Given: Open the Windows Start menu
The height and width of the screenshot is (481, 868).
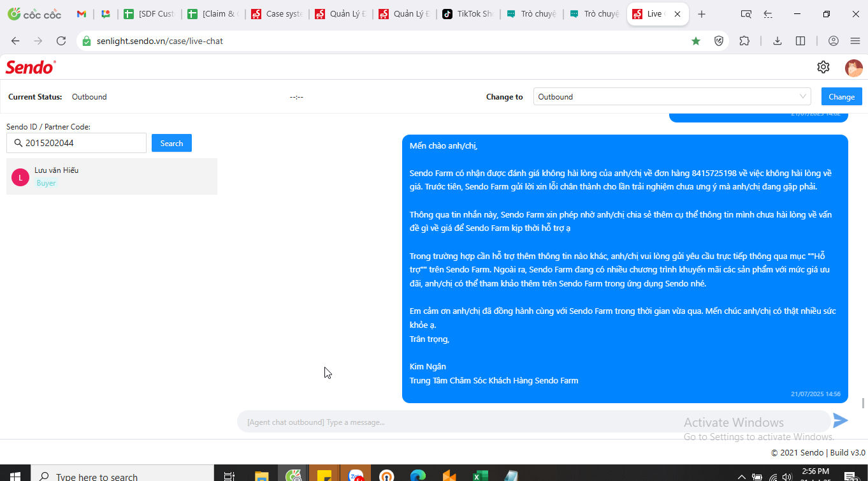Looking at the screenshot, I should pyautogui.click(x=14, y=475).
